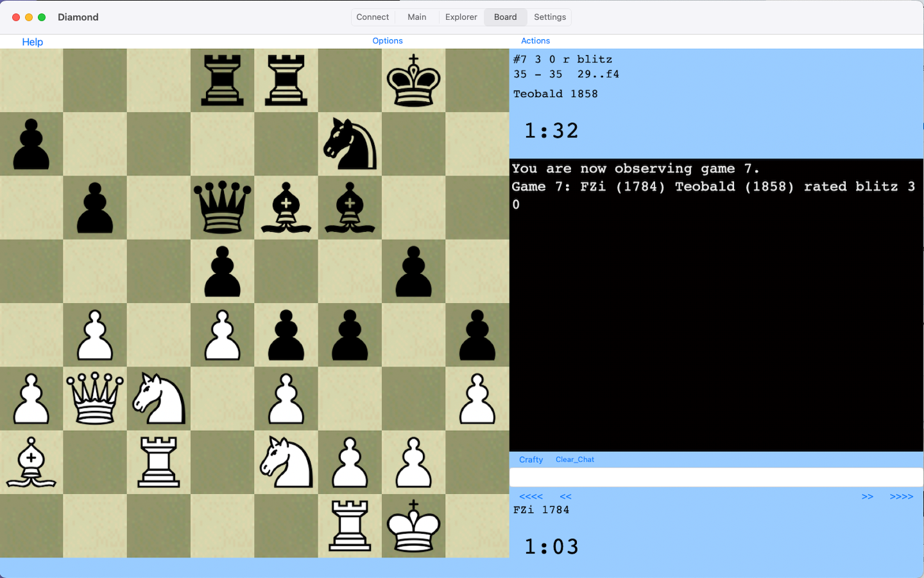924x578 pixels.
Task: Select the white pawn on f2
Action: [x=350, y=462]
